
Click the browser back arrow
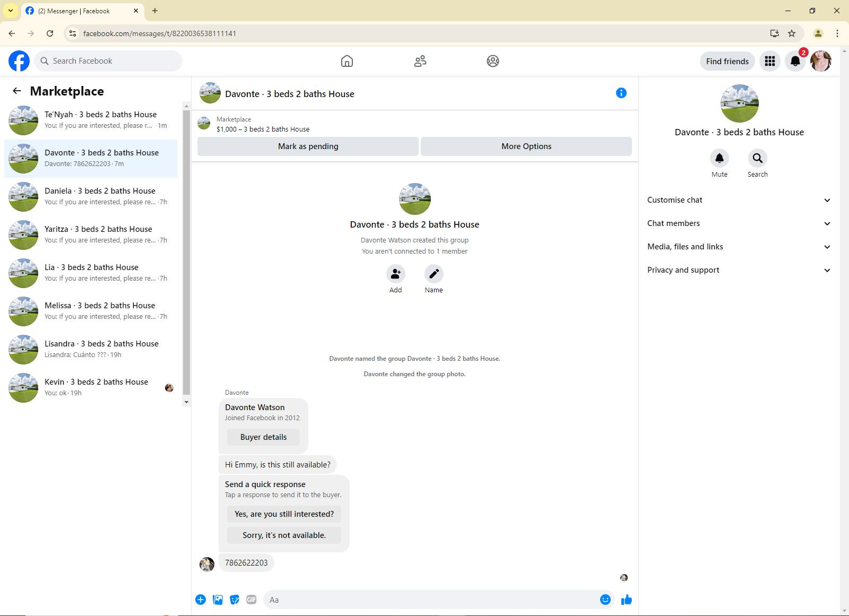point(12,33)
